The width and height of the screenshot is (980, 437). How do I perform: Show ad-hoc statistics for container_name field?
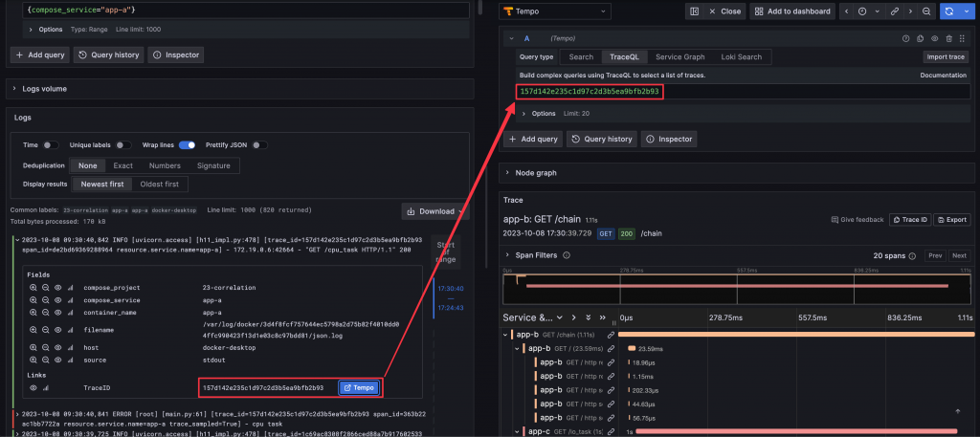click(70, 312)
